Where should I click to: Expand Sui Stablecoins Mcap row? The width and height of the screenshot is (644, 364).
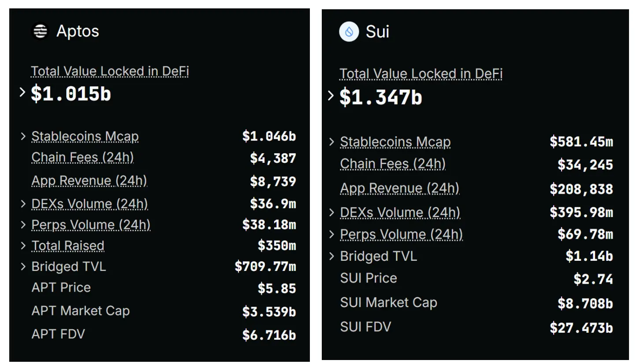332,142
